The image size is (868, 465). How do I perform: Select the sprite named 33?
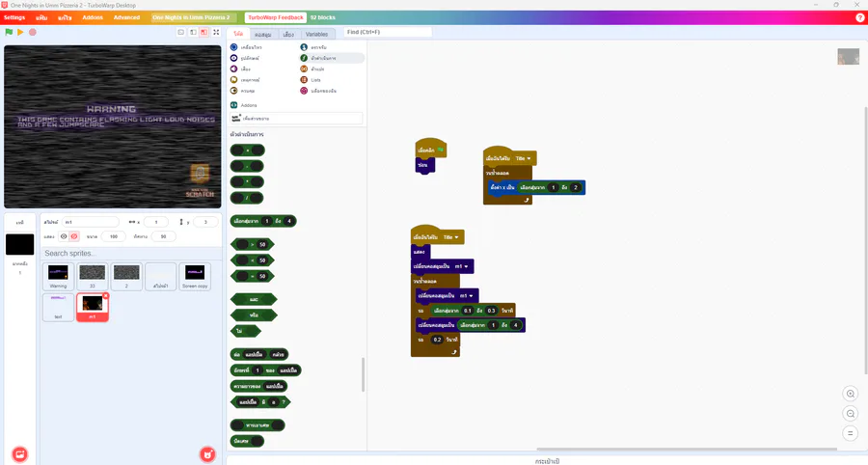[93, 276]
